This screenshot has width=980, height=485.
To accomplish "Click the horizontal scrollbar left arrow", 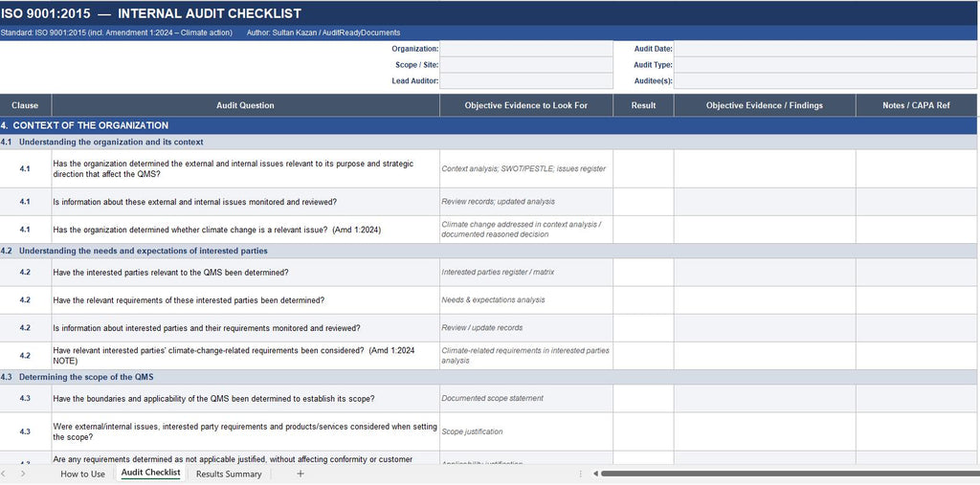I will [x=595, y=474].
